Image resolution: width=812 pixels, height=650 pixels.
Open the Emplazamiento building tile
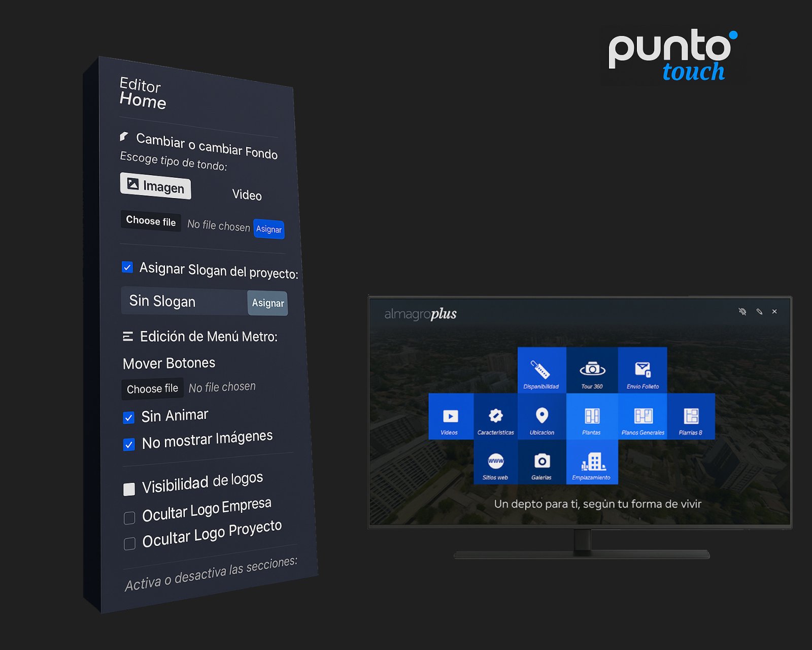tap(592, 462)
